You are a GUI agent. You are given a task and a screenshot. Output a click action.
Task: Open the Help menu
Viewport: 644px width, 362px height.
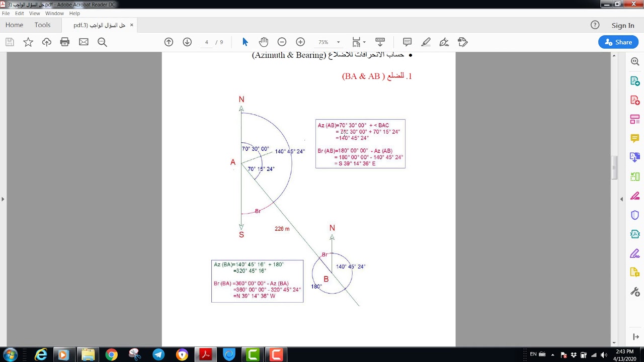74,14
